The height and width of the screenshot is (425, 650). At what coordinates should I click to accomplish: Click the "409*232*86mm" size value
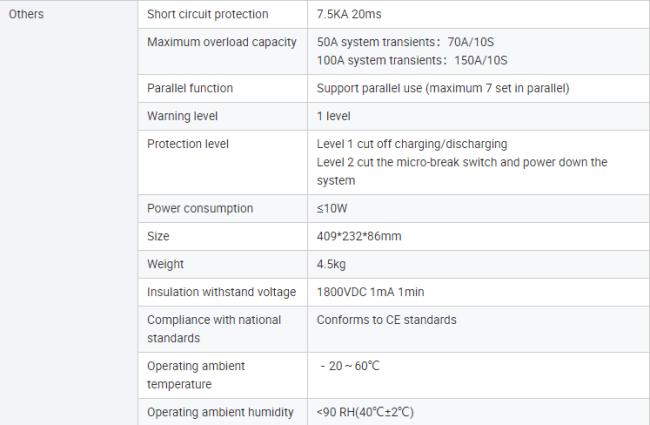click(359, 236)
